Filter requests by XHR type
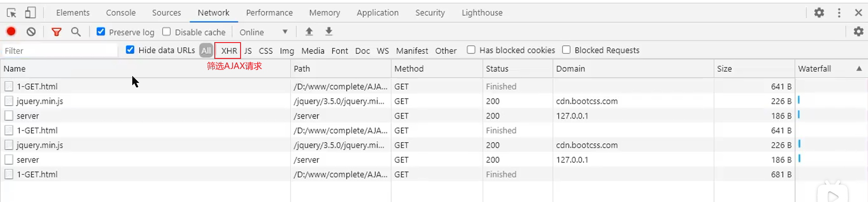868x202 pixels. click(x=229, y=51)
